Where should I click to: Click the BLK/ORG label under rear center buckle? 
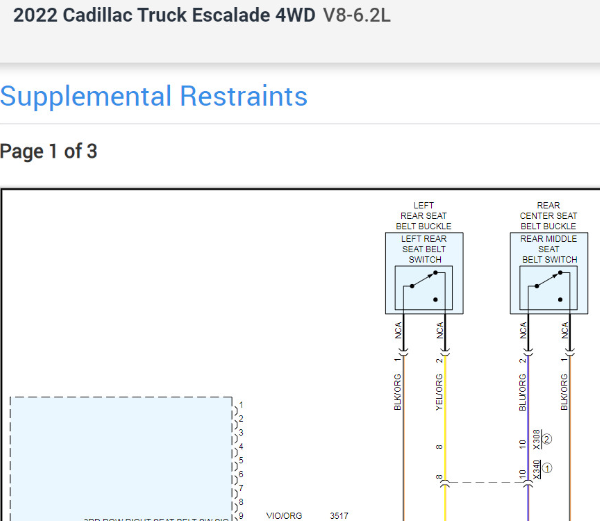click(564, 392)
